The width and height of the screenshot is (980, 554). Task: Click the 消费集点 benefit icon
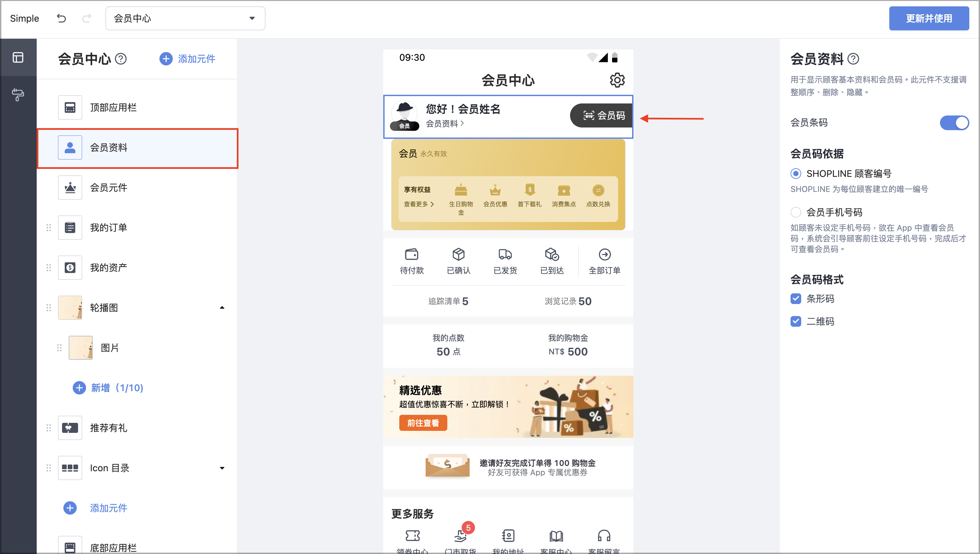[564, 190]
